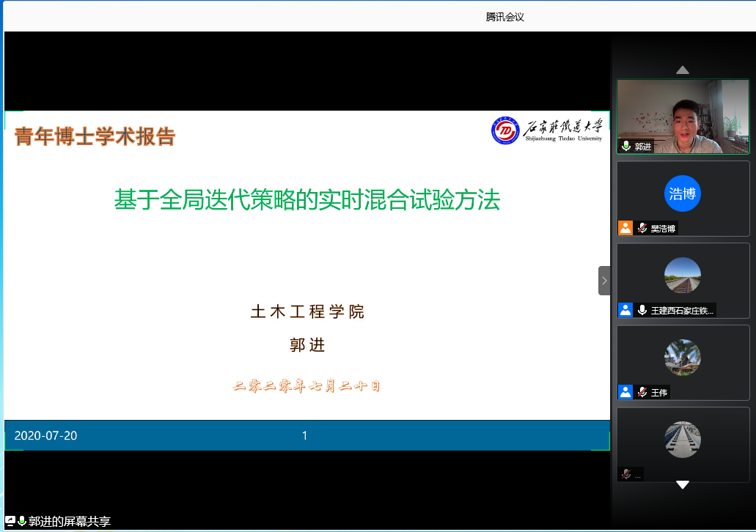Click the screen share icon at bottom left
Screen dimensions: 756x532
tap(10, 521)
